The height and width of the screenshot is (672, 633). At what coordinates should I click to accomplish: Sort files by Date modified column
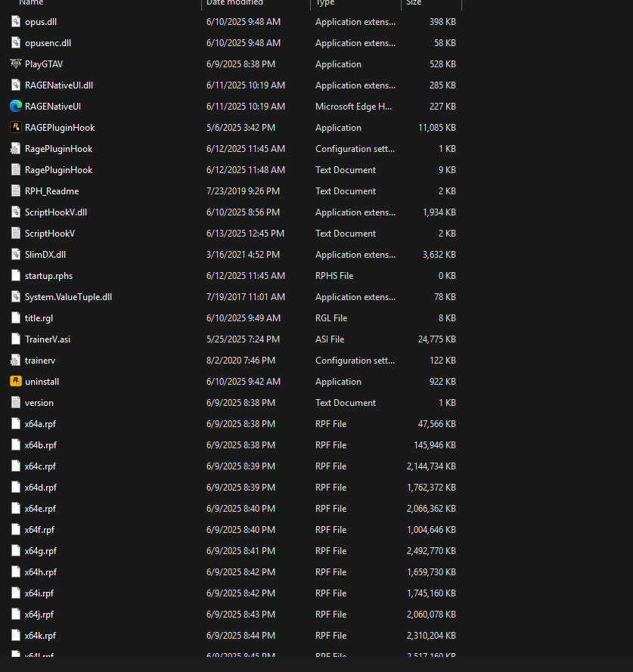click(234, 3)
